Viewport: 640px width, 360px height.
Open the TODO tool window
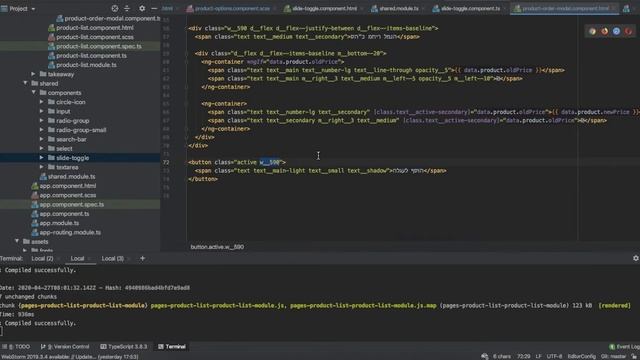pyautogui.click(x=16, y=347)
